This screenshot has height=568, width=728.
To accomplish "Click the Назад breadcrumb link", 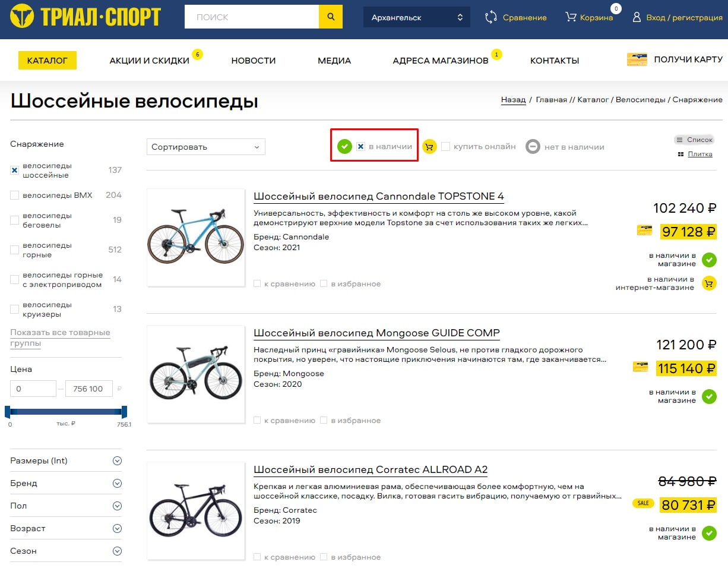I will pyautogui.click(x=514, y=100).
